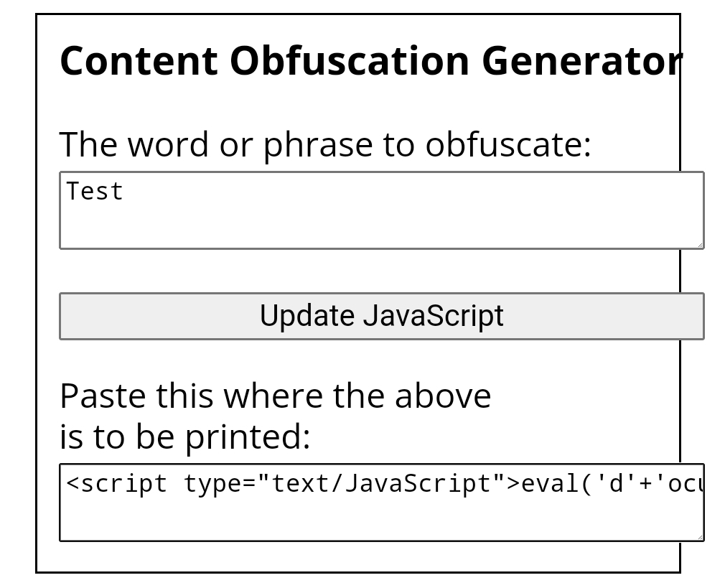Click the word "obfuscate:" in the label
Viewport: 725px width, 588px height.
pyautogui.click(x=508, y=144)
